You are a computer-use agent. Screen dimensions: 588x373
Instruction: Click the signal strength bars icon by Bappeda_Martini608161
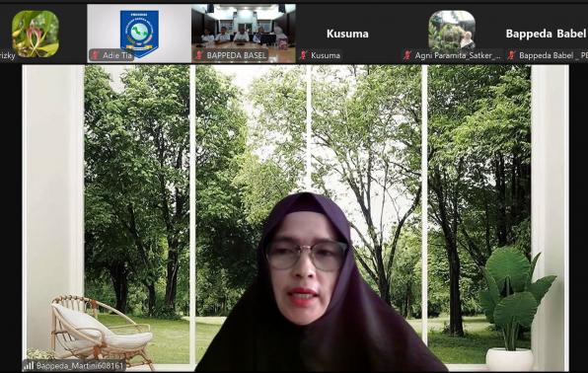(x=29, y=365)
